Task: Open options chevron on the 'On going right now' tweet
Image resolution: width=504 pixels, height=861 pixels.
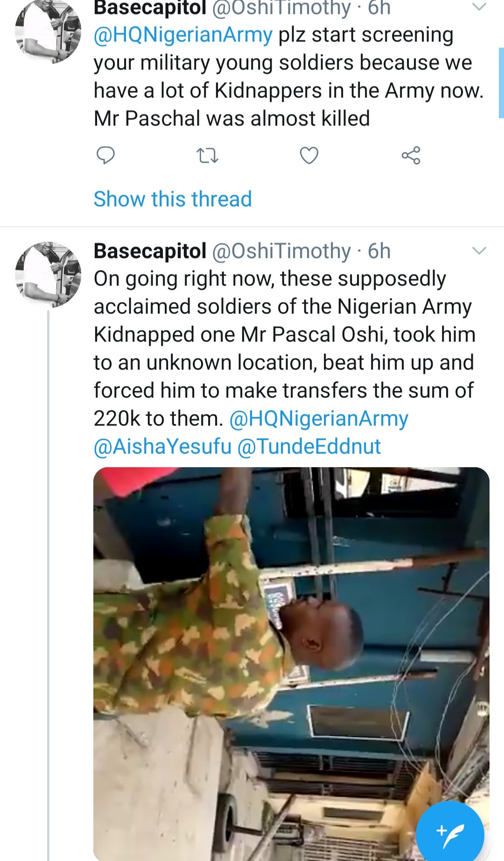Action: coord(479,251)
